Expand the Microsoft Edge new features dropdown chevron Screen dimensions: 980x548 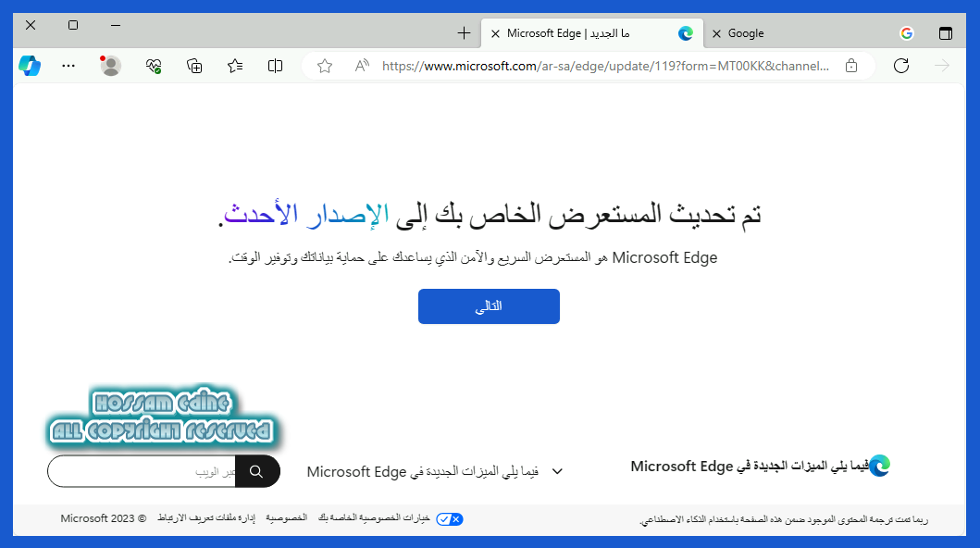pos(557,471)
